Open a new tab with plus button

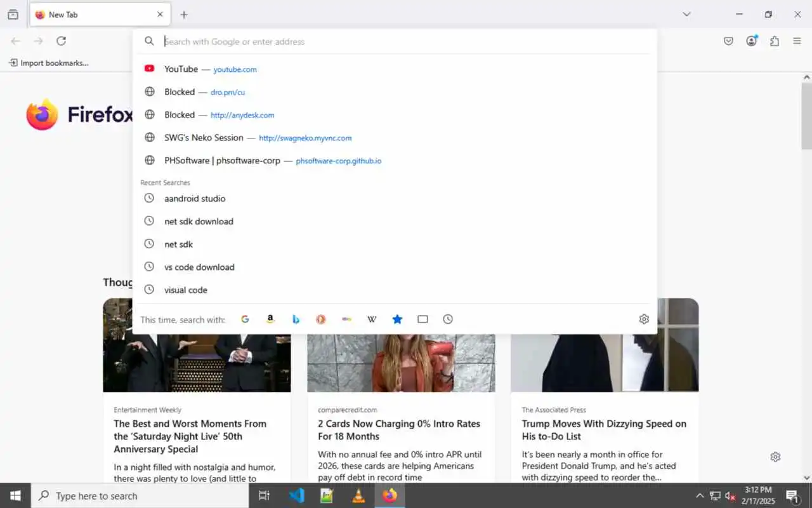click(x=184, y=15)
